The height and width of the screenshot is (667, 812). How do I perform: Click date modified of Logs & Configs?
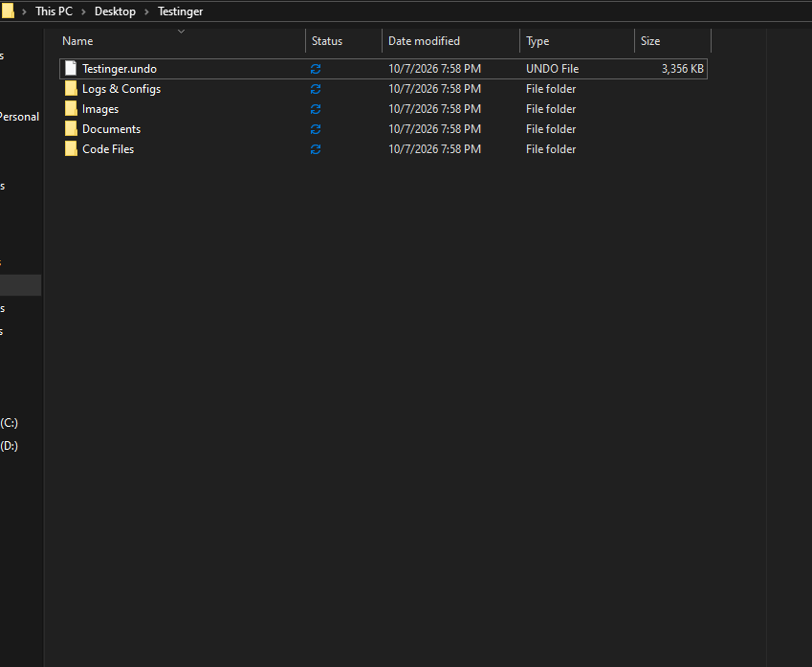click(435, 89)
